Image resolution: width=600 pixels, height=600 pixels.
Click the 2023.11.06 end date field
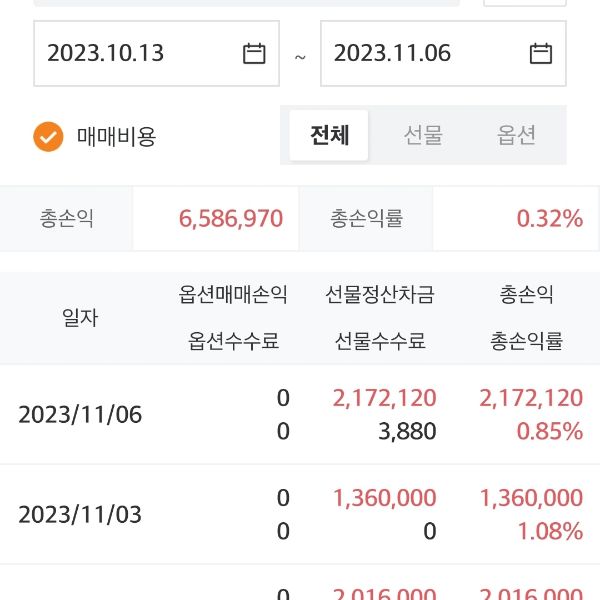tap(420, 53)
